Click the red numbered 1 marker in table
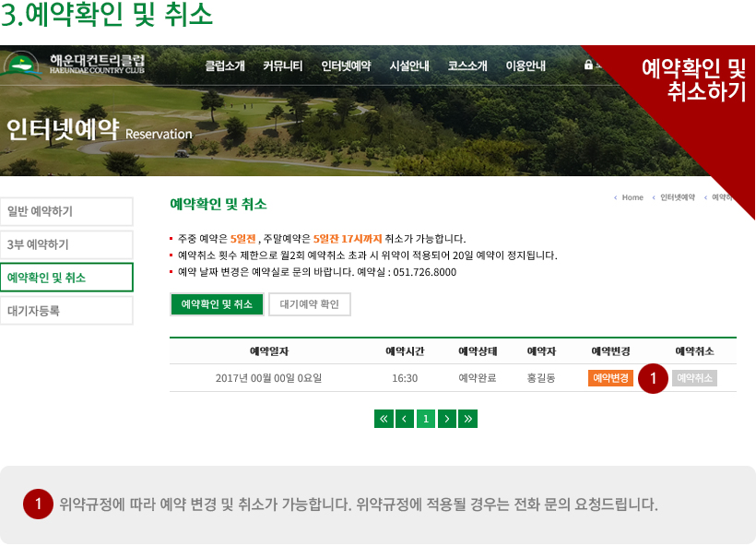 tap(652, 378)
